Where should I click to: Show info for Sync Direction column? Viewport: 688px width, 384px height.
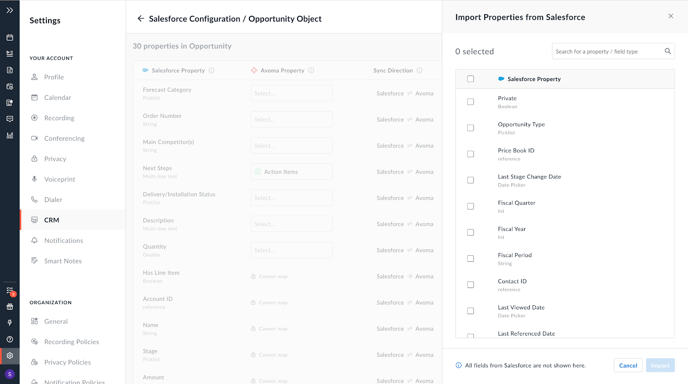(419, 70)
